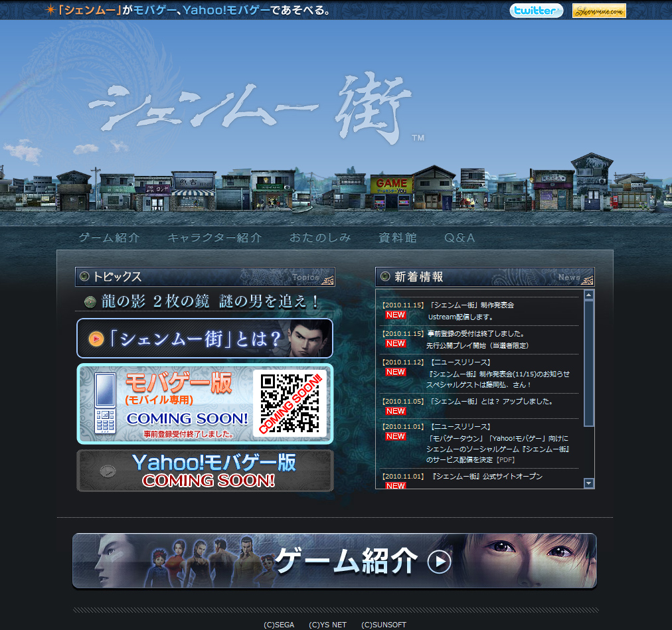
Task: Click the シェンムー街 title logo
Action: (257, 107)
